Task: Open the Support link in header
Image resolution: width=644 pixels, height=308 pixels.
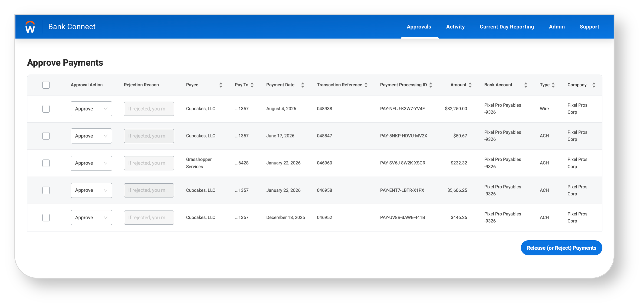Action: 589,27
